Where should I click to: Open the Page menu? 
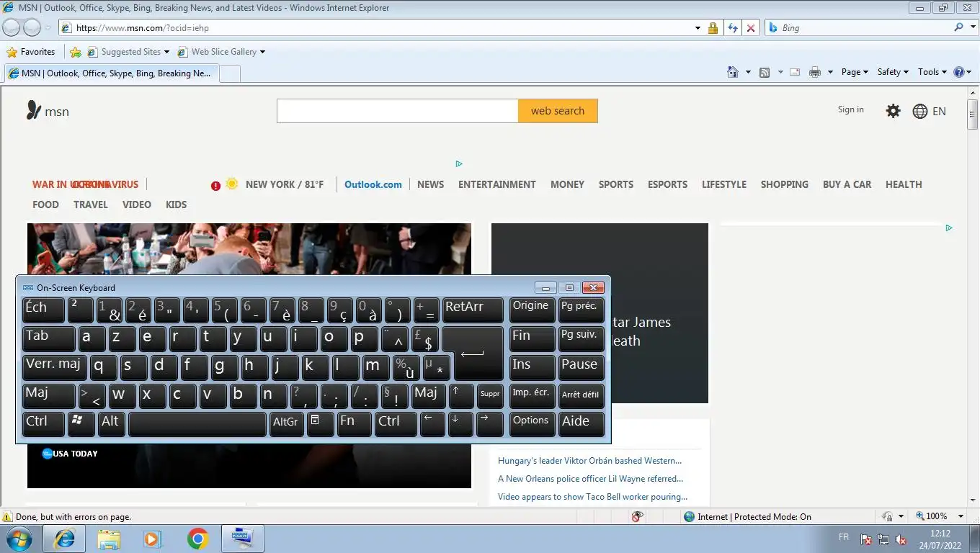[x=855, y=72]
